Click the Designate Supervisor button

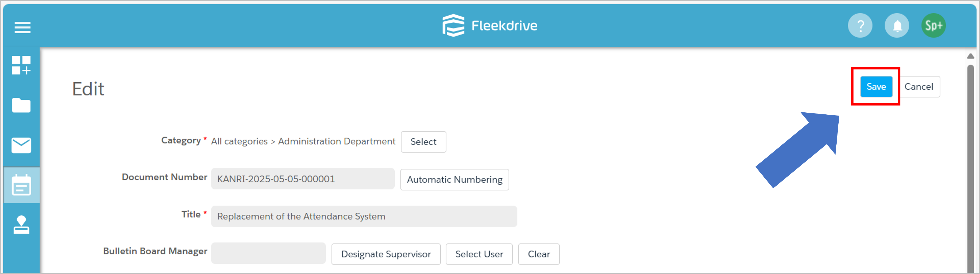pos(386,254)
